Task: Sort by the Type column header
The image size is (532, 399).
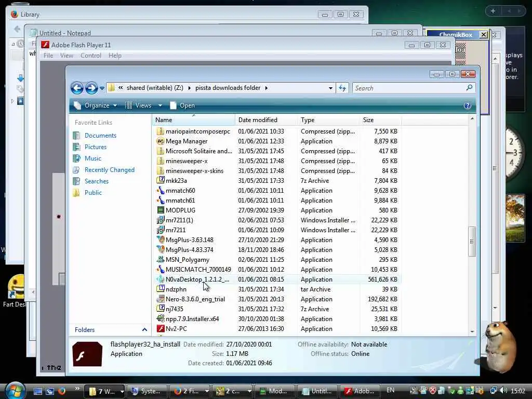Action: point(328,120)
